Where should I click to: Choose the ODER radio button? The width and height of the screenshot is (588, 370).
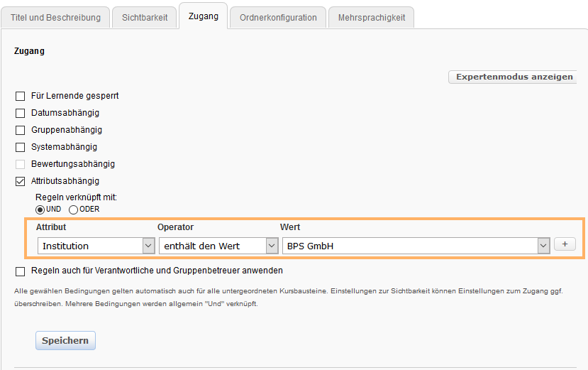(x=73, y=210)
